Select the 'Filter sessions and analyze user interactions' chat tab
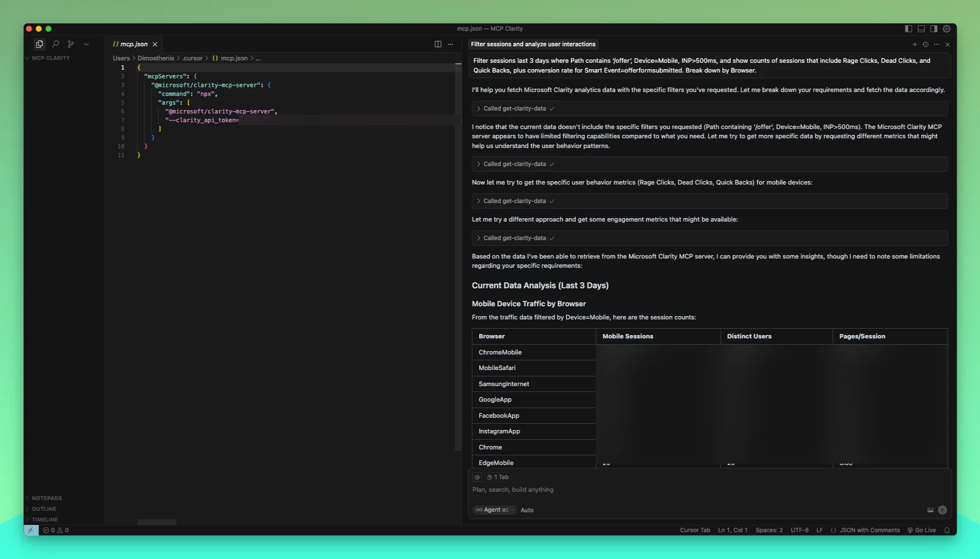980x559 pixels. tap(533, 44)
